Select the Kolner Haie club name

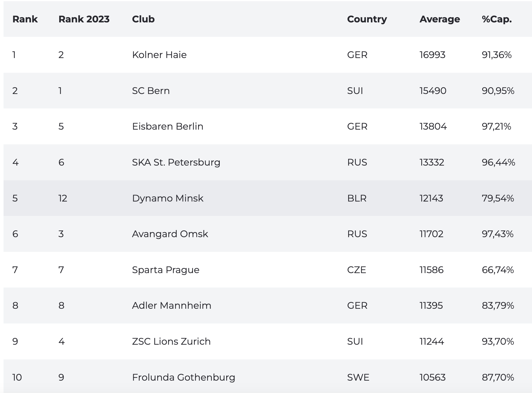(x=159, y=55)
